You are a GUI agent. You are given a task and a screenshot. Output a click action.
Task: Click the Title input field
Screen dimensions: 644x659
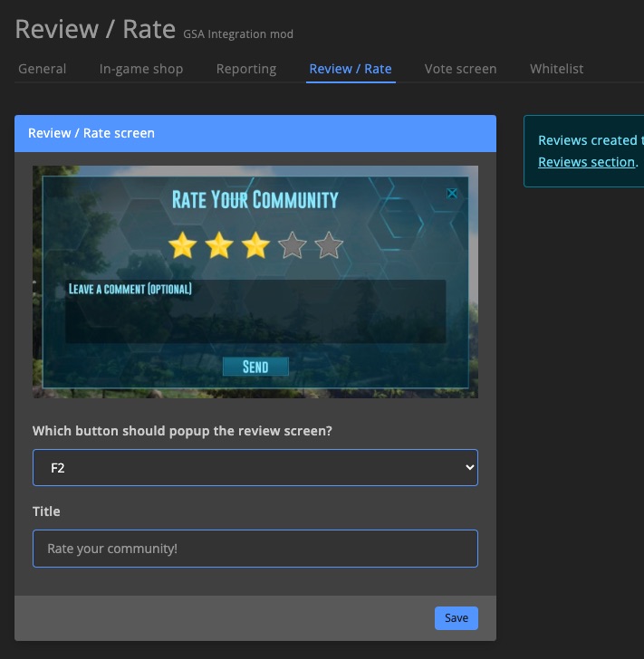(255, 549)
